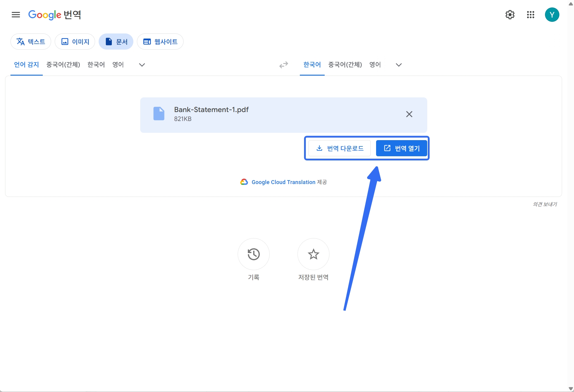Screen dimensions: 574x392
Task: Click the scrollbar down arrow
Action: tap(571, 388)
